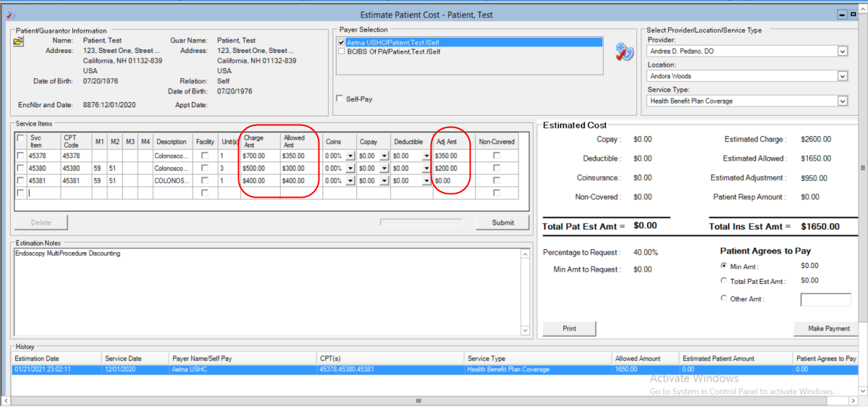Open Copay dropdown for row 45381
This screenshot has height=407, width=868.
[x=384, y=180]
